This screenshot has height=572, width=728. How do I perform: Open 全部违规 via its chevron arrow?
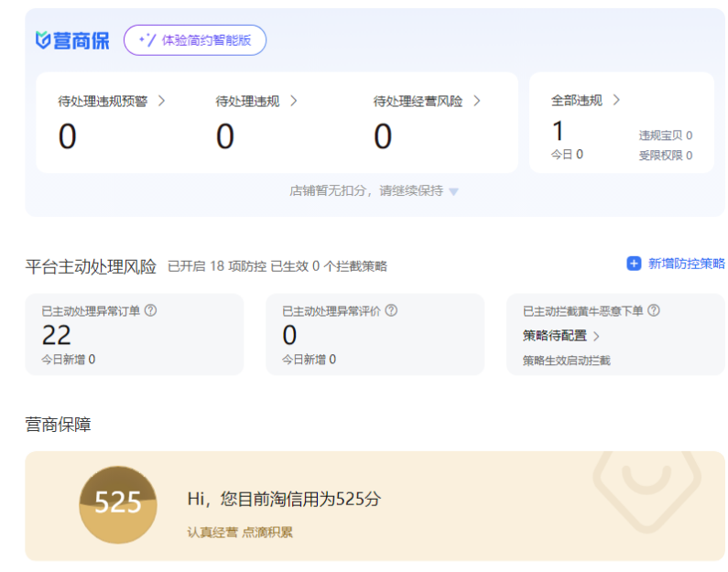pyautogui.click(x=616, y=100)
